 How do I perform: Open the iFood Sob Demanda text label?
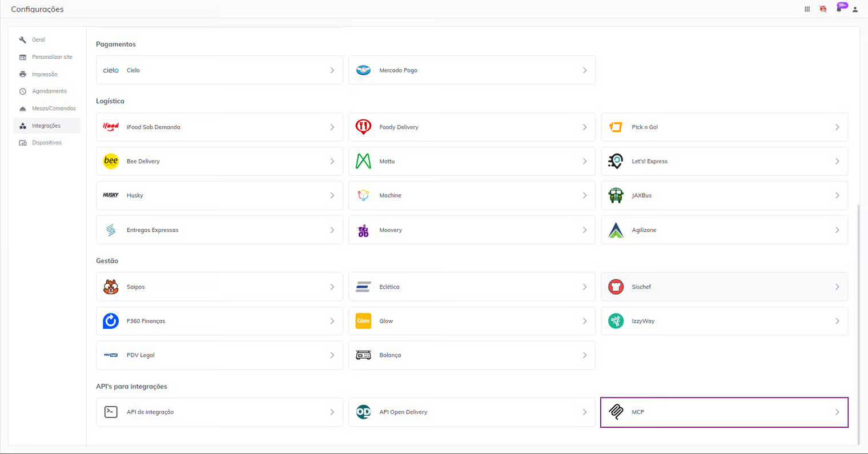(154, 127)
